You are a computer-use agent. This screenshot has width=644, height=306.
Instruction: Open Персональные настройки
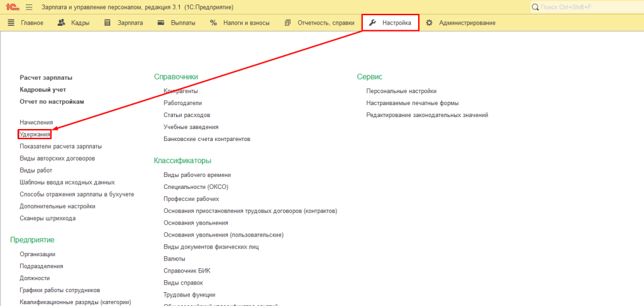point(401,91)
